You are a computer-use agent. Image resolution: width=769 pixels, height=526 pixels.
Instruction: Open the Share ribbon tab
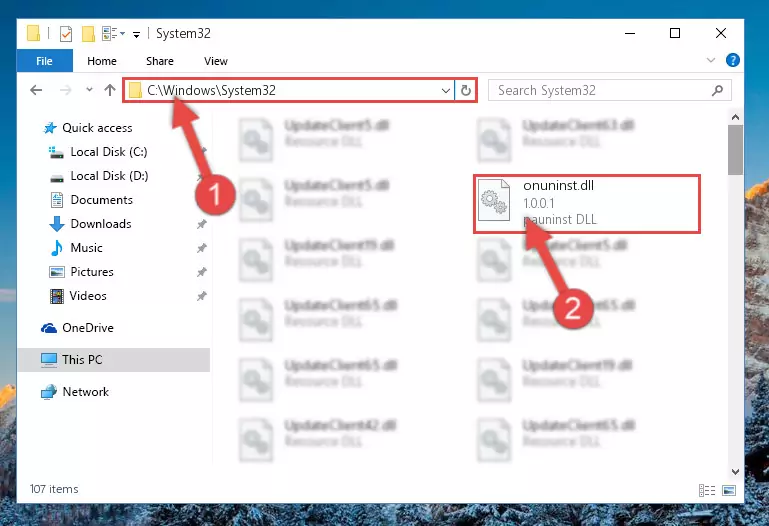[x=159, y=61]
